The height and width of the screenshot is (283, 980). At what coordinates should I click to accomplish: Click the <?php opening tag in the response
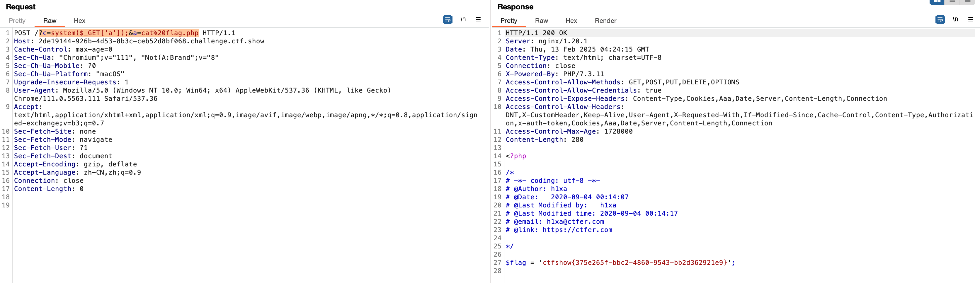click(516, 156)
